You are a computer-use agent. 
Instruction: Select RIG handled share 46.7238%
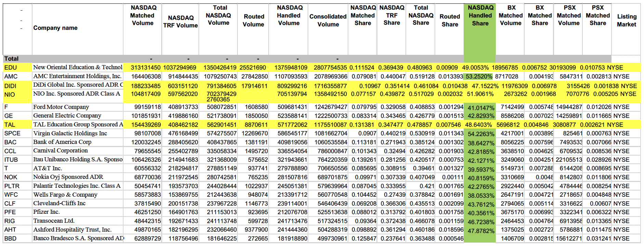coord(481,222)
